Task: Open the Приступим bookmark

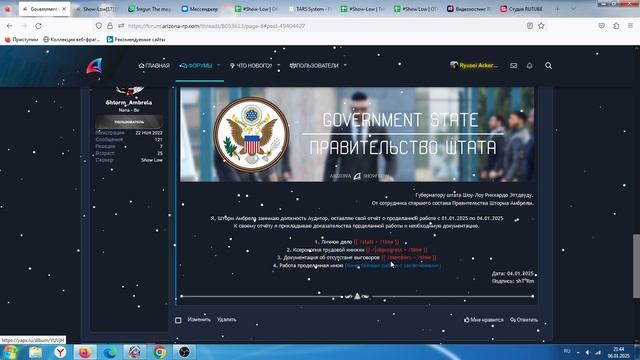Action: pyautogui.click(x=21, y=40)
